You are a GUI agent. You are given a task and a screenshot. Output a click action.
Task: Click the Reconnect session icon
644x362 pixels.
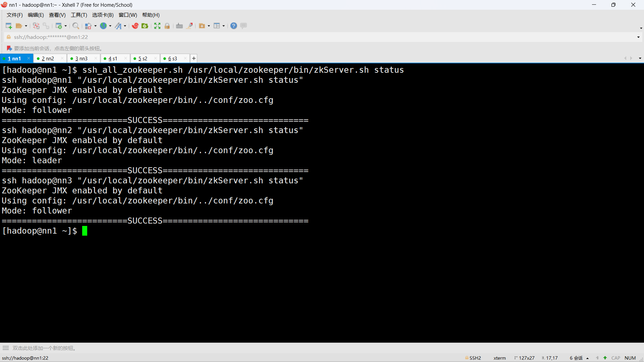36,26
